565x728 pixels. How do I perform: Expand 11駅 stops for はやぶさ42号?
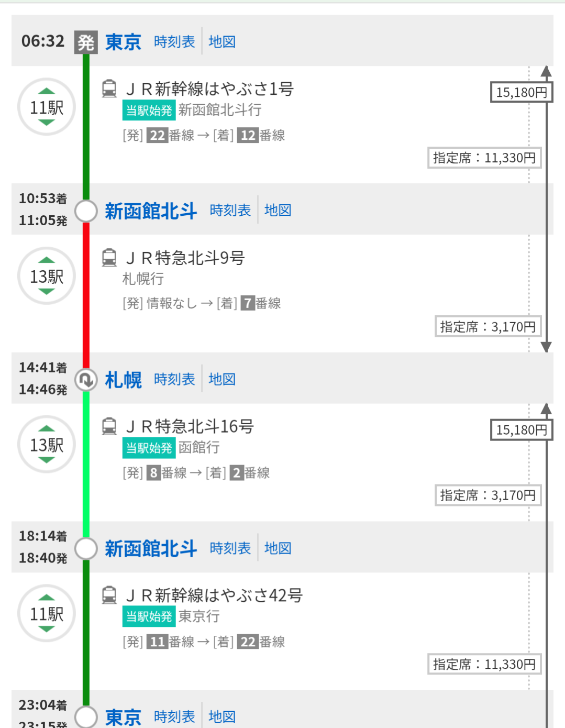pyautogui.click(x=47, y=613)
